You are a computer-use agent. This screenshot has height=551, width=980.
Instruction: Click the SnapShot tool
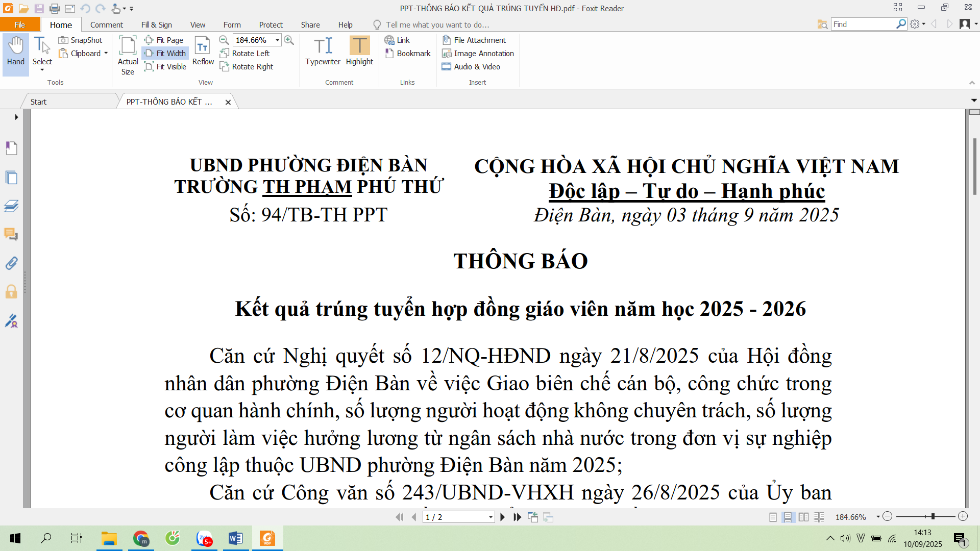click(x=81, y=40)
